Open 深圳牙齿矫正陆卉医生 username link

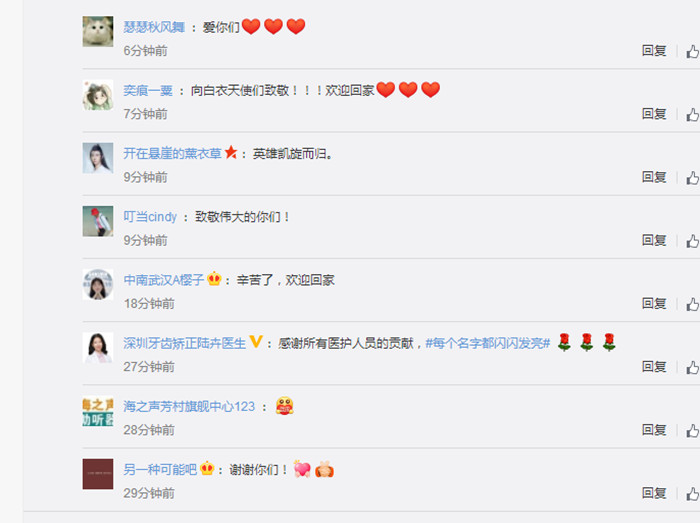[x=184, y=343]
